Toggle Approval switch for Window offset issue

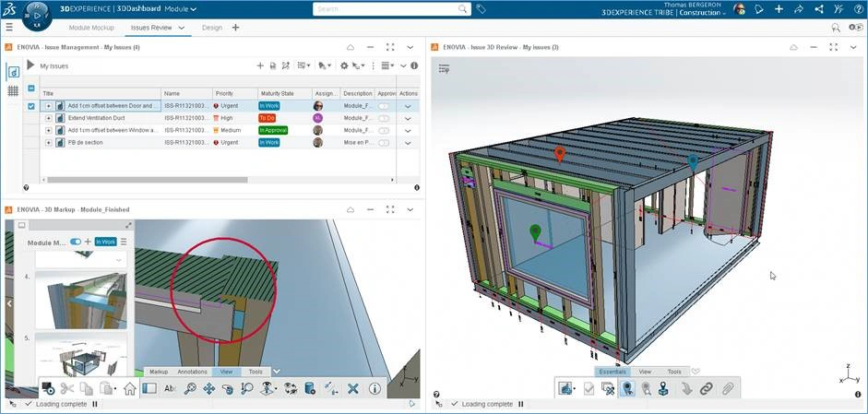tap(383, 131)
